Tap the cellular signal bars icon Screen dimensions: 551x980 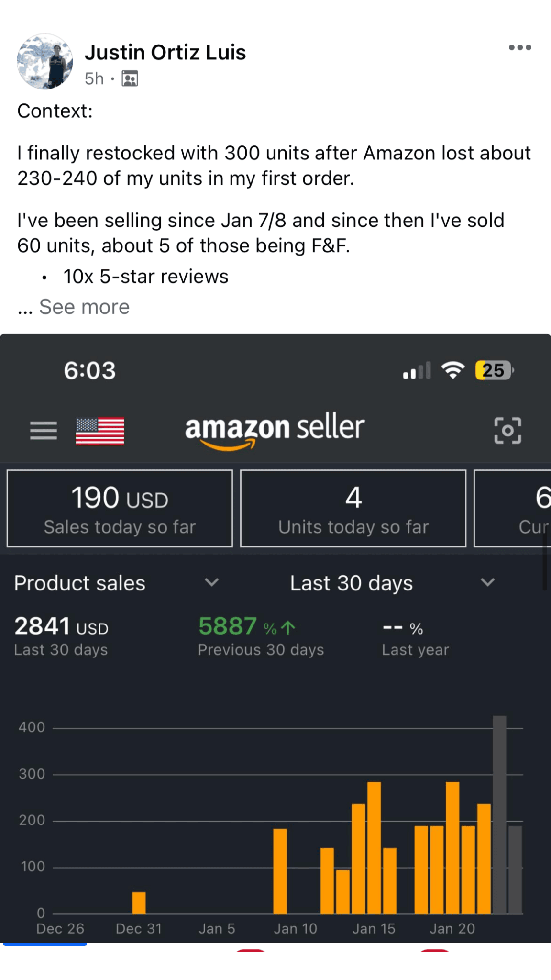(417, 371)
